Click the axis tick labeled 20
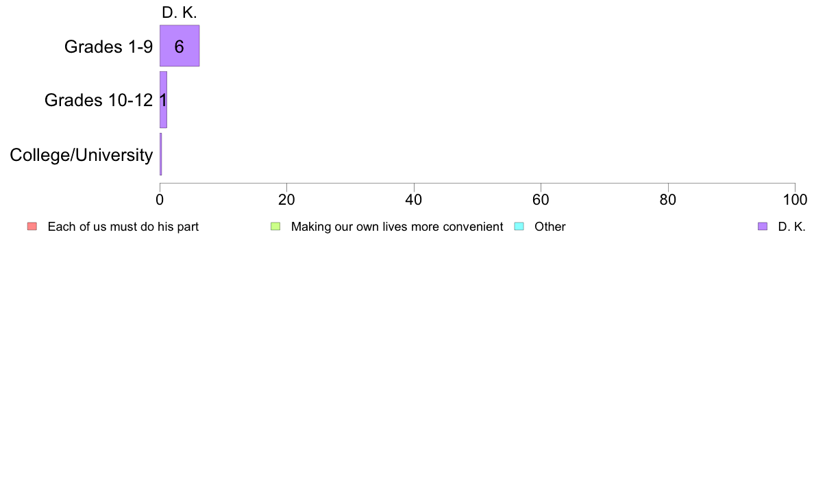This screenshot has height=504, width=814. (286, 200)
